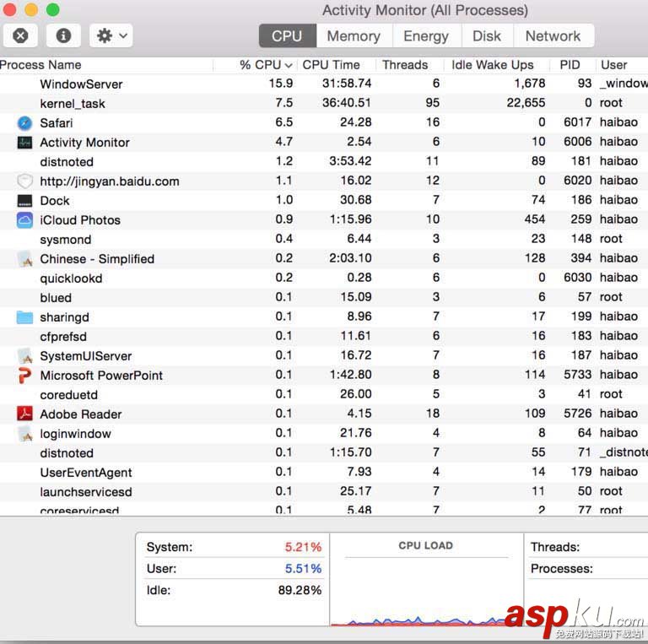The width and height of the screenshot is (648, 644).
Task: Sort by the % CPU column header
Action: pyautogui.click(x=266, y=65)
